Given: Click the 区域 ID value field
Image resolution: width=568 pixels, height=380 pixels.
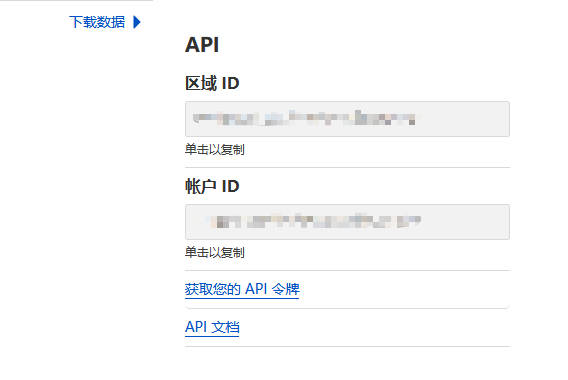Looking at the screenshot, I should 347,119.
